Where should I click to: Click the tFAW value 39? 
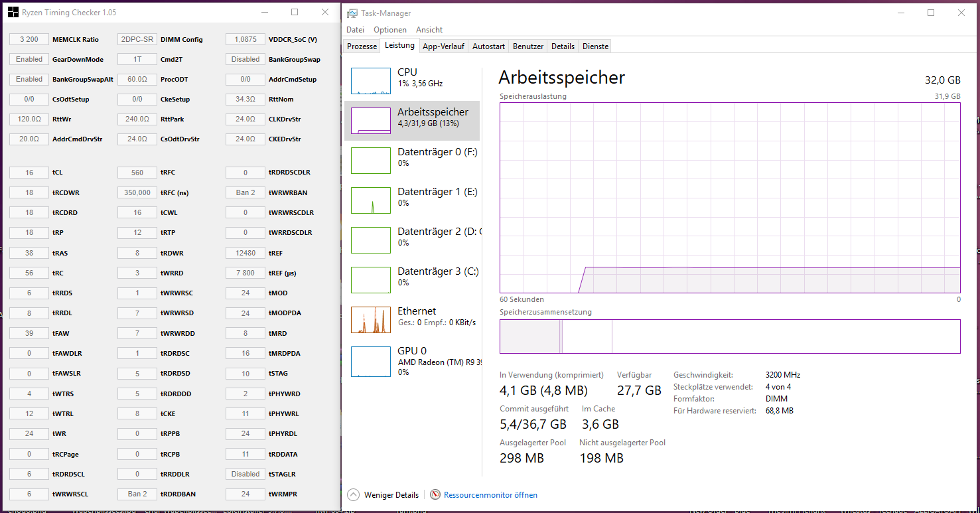point(29,333)
